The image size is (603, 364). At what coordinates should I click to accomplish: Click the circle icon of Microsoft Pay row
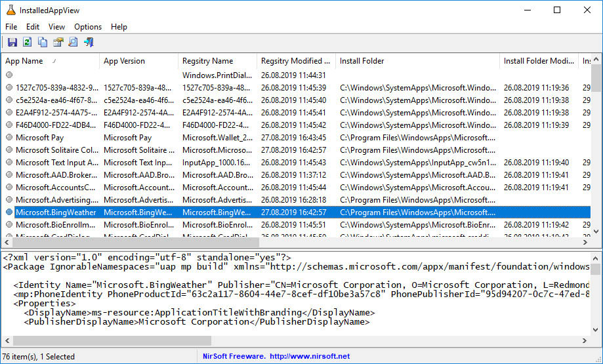[9, 137]
